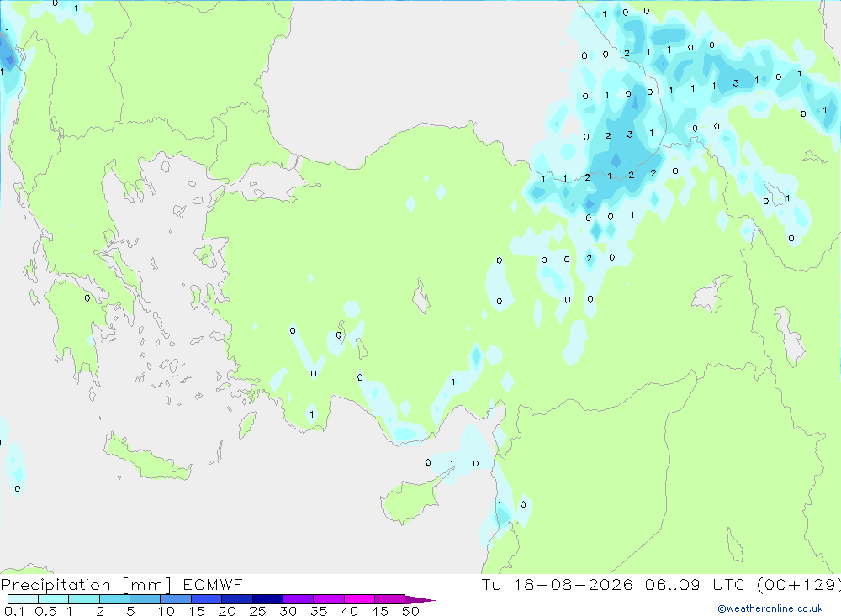Click the 0.1–0.5 mm palest legend swatch
Screen dimensions: 841x616
(23, 599)
